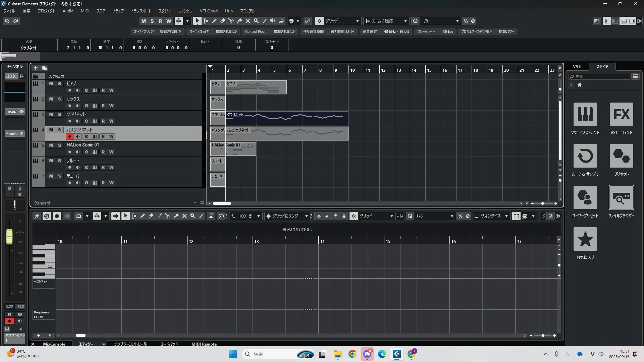644x362 pixels.
Task: Select the Mute tool (X) in main toolbar
Action: 248,21
